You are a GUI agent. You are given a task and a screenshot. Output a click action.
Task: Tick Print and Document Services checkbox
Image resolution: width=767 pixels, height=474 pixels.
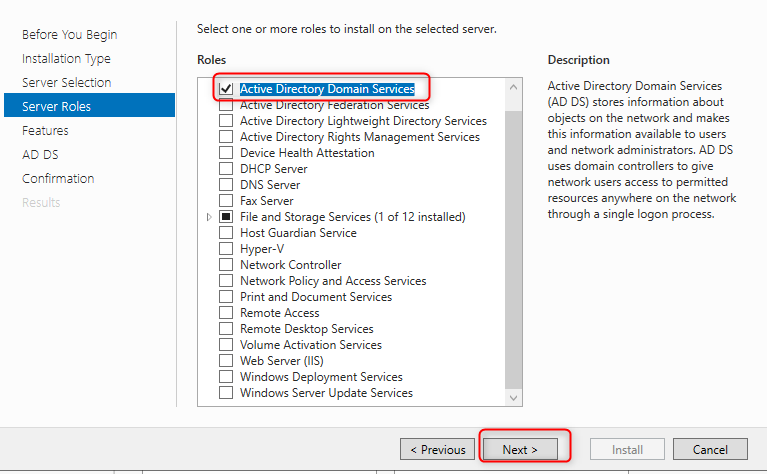(226, 297)
